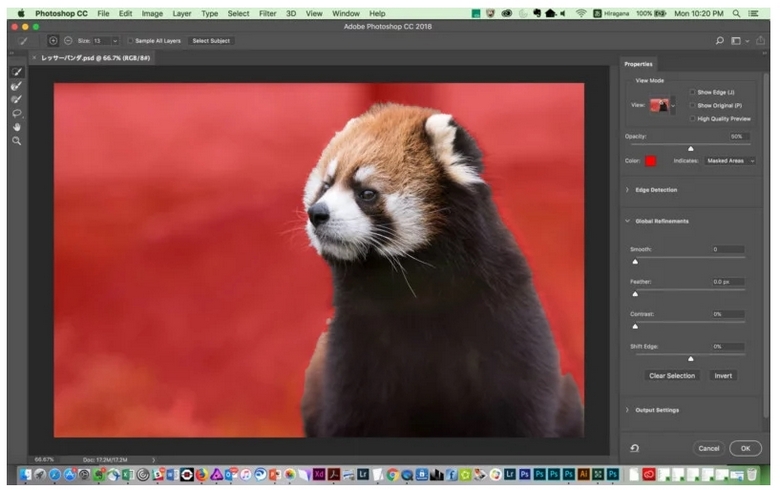Check the Show Original (P) option
The height and width of the screenshot is (490, 780).
(x=692, y=105)
